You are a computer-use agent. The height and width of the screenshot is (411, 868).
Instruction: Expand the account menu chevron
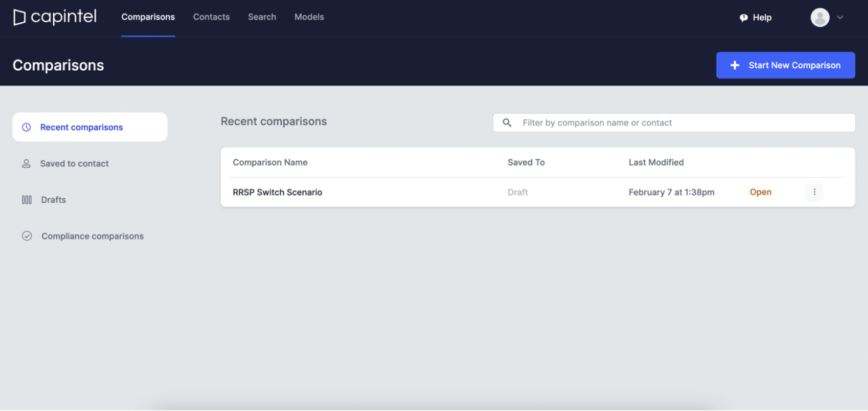point(840,18)
